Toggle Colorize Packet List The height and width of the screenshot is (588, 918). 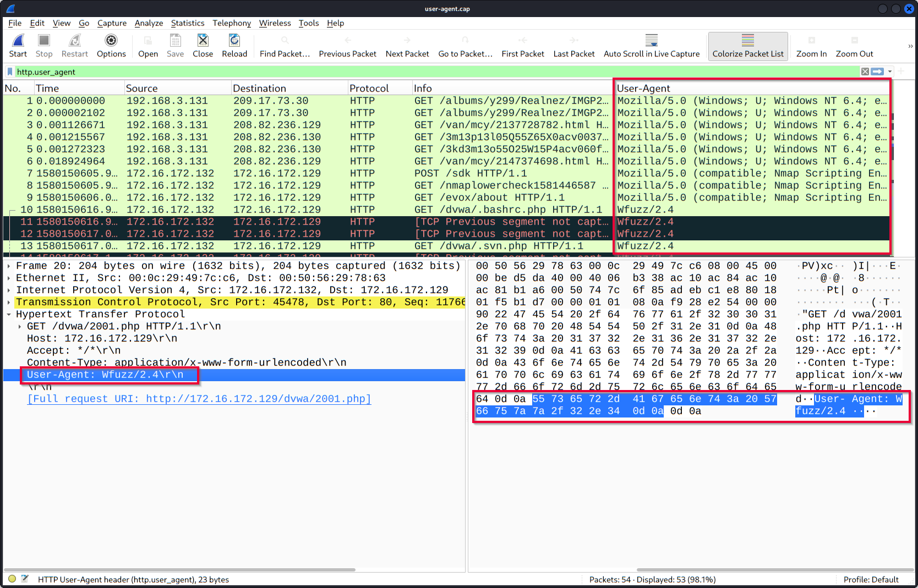[x=747, y=41]
